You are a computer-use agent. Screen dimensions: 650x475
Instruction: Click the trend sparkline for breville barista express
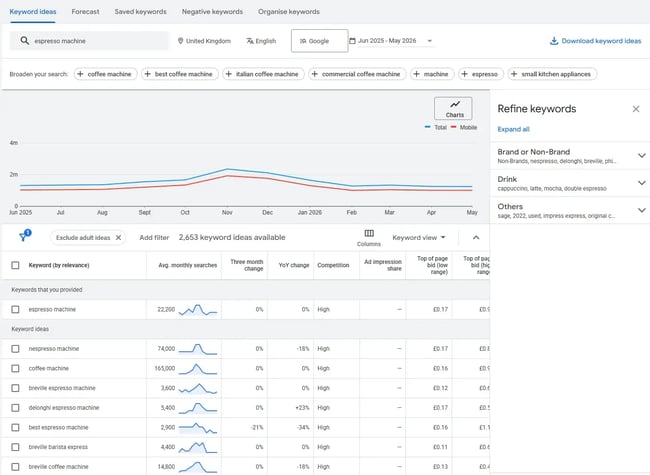(x=198, y=448)
